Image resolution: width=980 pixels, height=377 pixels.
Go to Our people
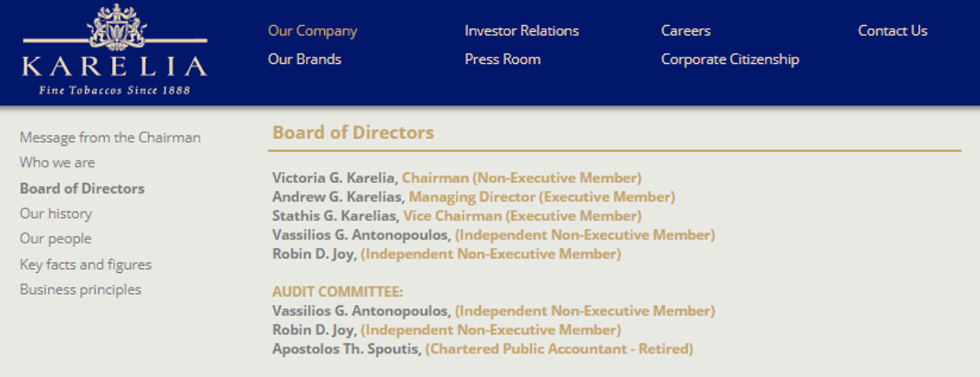[56, 239]
